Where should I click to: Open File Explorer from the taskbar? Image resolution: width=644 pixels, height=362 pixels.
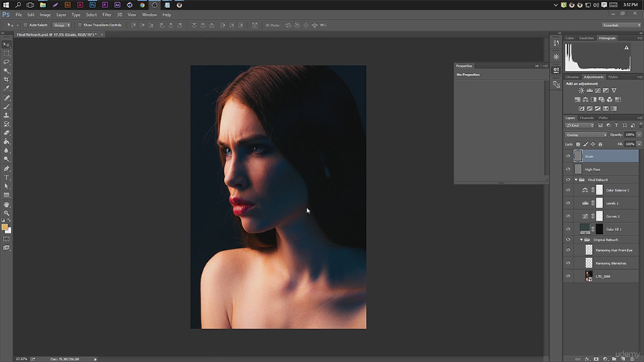click(42, 5)
